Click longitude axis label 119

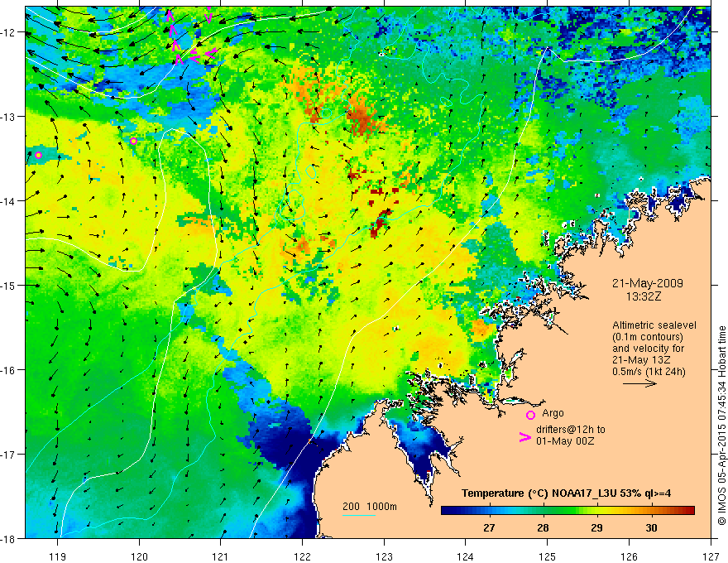pos(58,556)
